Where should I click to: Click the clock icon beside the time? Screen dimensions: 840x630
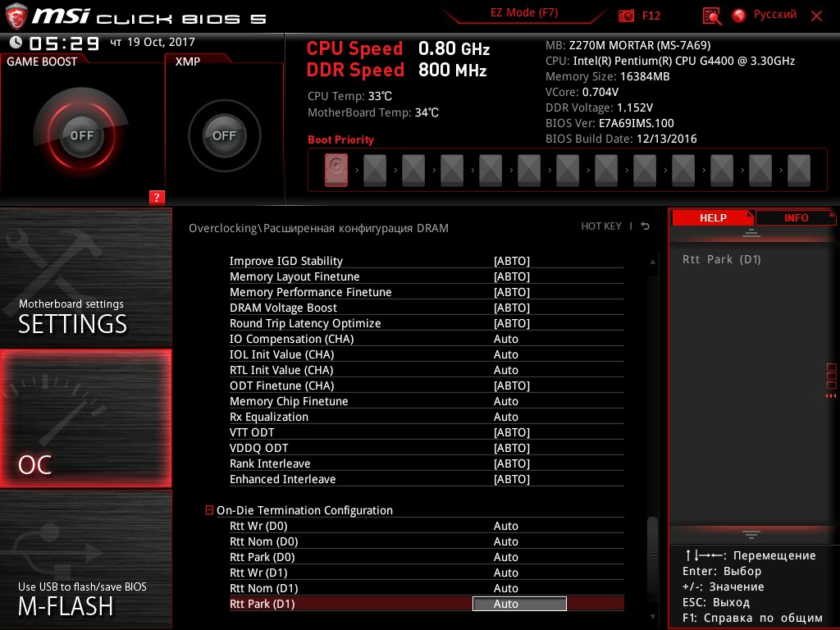(x=16, y=42)
